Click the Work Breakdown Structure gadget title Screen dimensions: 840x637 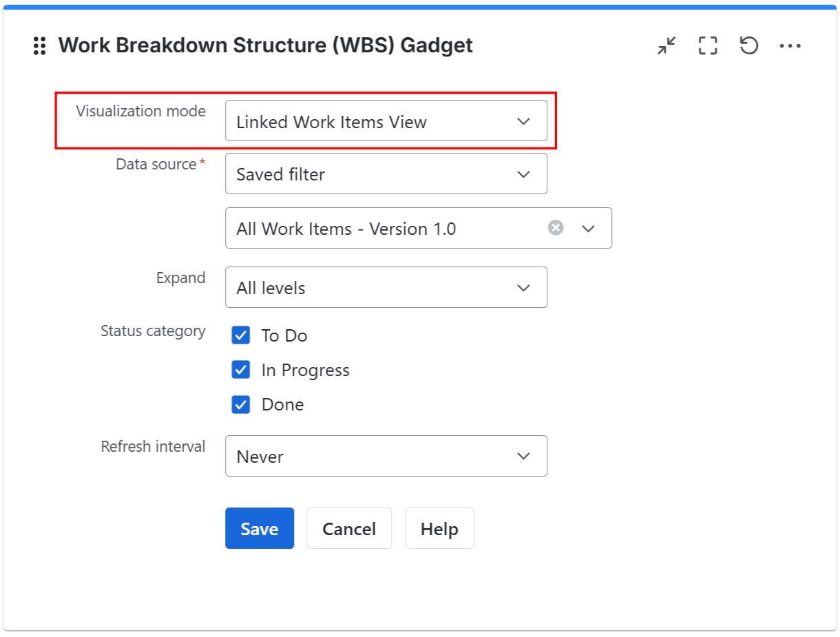266,45
